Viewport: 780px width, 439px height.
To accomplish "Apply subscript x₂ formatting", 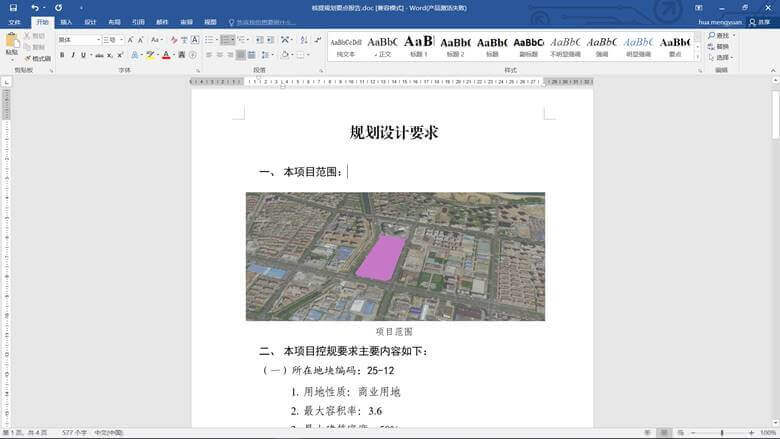I will (x=109, y=55).
